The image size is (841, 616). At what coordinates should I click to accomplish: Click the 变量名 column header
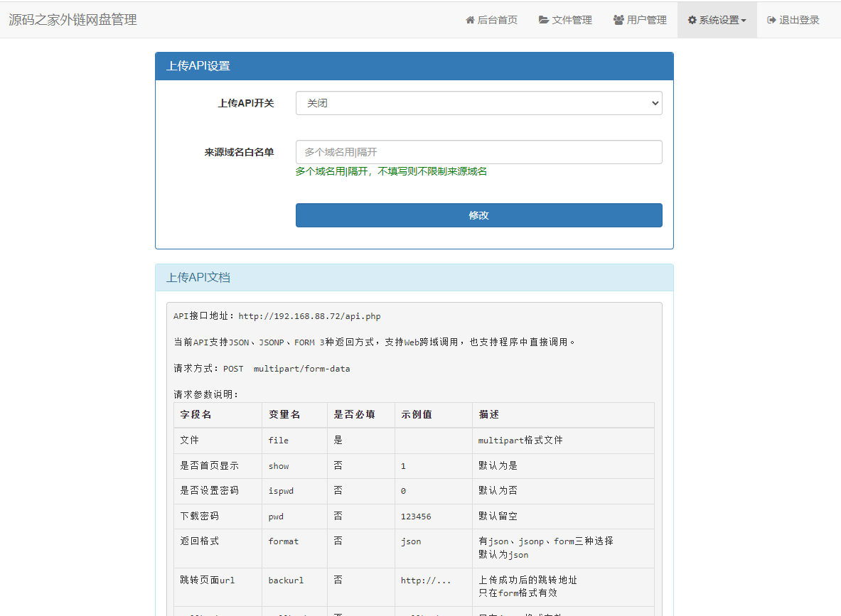(x=294, y=415)
